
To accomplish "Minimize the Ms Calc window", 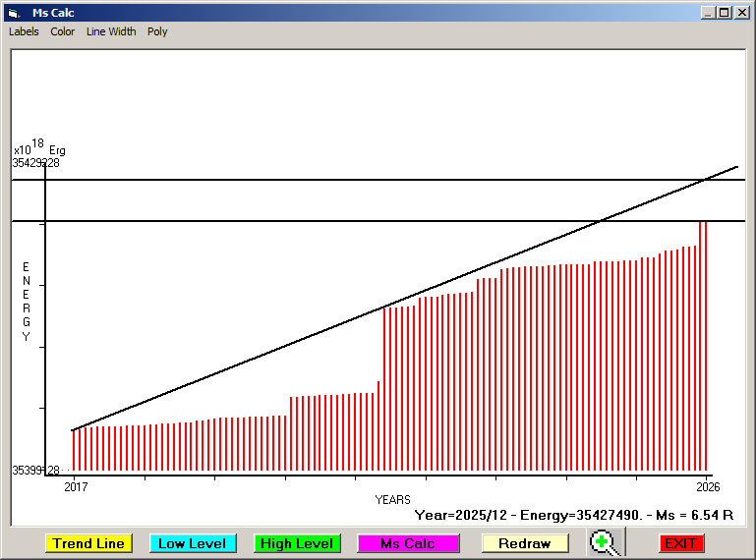I will [708, 13].
